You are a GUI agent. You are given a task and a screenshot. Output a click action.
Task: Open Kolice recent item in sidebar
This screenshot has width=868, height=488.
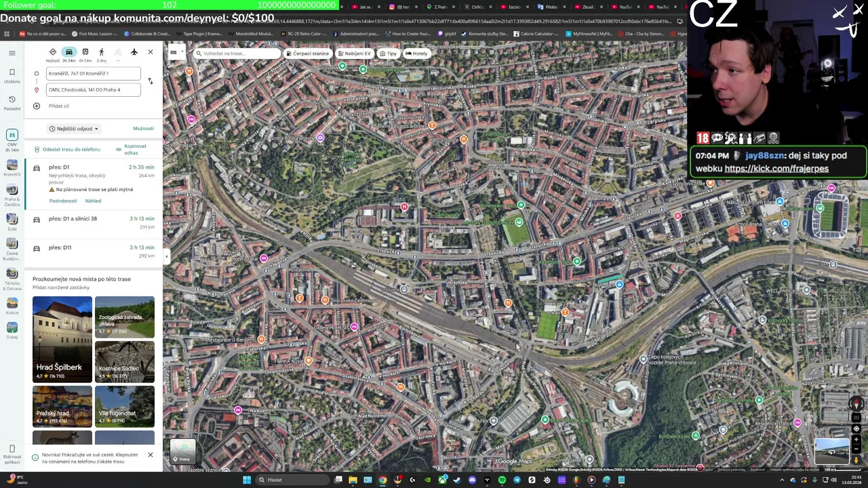(x=12, y=305)
